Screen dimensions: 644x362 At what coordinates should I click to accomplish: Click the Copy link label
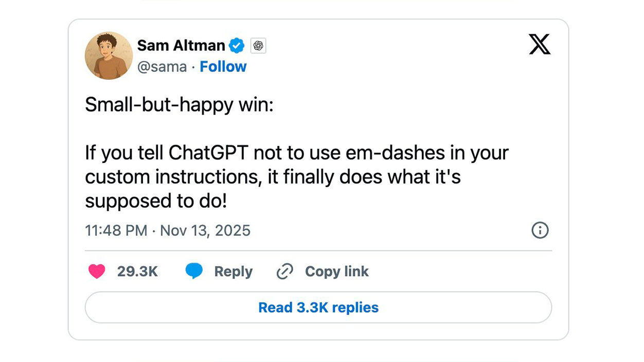tap(336, 271)
